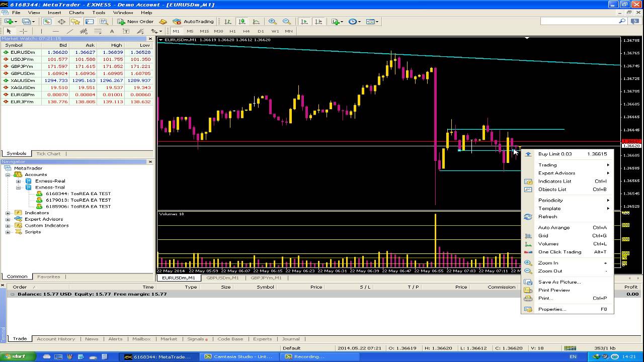The image size is (644, 362).
Task: Set timeframe to H4
Action: [246, 31]
